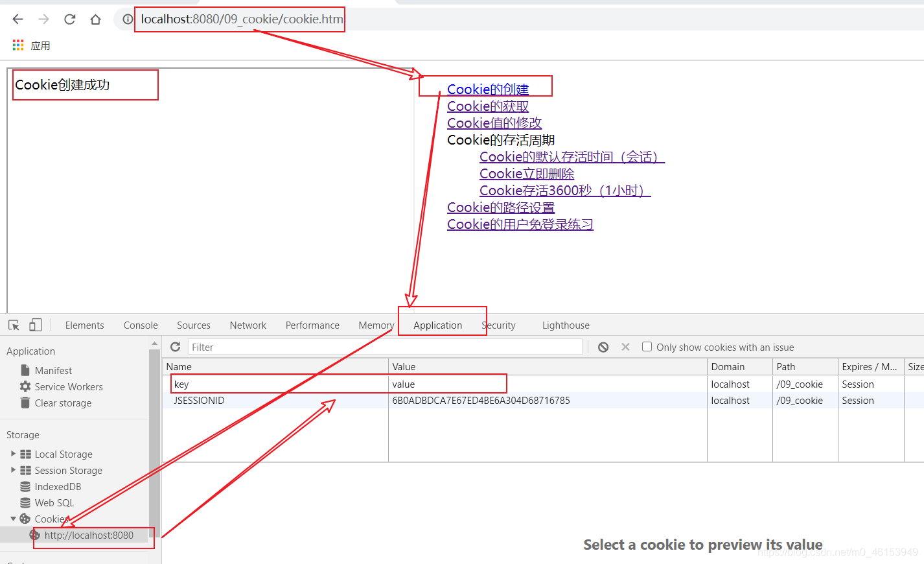This screenshot has width=924, height=564.
Task: Enable Only show cookies with an issue
Action: [647, 347]
